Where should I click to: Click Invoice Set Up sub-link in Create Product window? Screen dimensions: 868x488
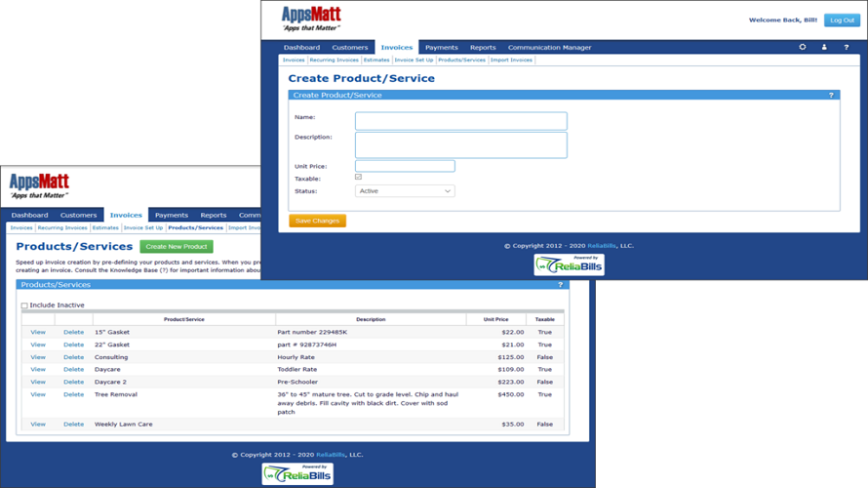tap(414, 60)
